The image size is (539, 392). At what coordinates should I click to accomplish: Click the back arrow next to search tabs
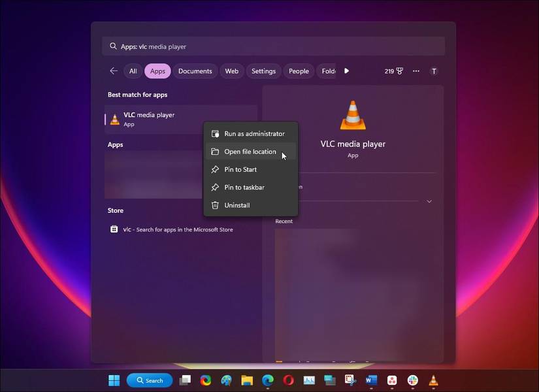[x=113, y=71]
